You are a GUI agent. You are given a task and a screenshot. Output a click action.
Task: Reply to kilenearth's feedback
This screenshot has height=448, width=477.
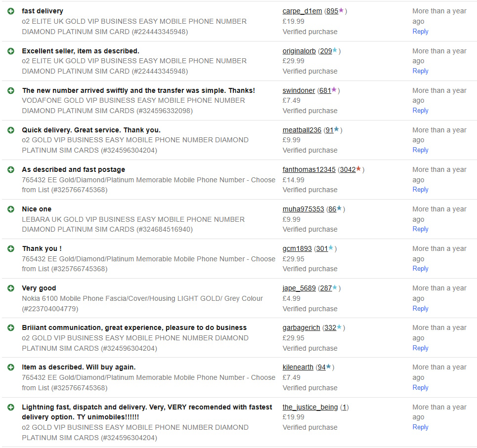420,387
